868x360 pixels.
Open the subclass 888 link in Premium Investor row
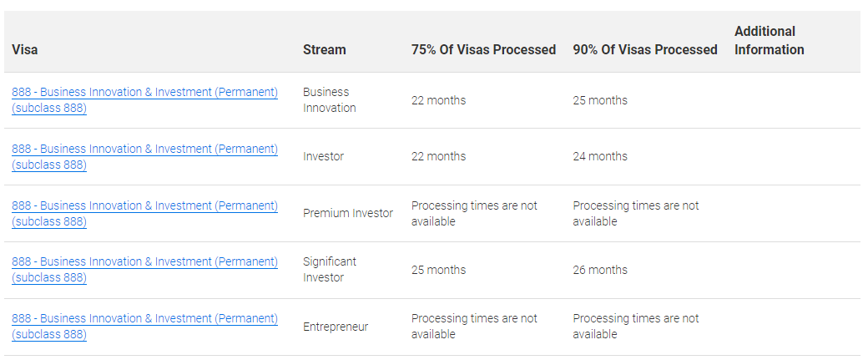(x=144, y=214)
